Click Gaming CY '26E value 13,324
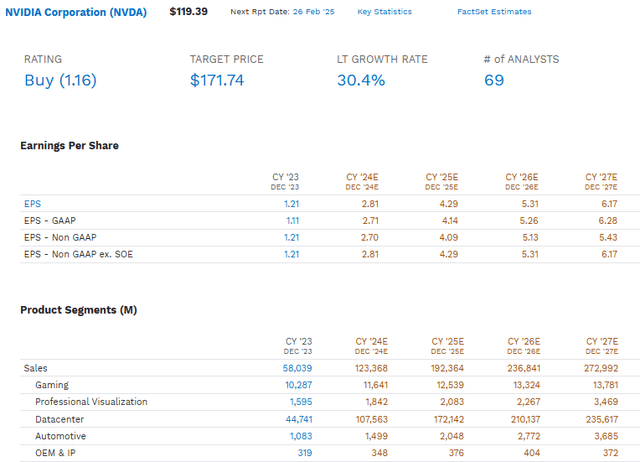The width and height of the screenshot is (640, 462). (x=527, y=385)
